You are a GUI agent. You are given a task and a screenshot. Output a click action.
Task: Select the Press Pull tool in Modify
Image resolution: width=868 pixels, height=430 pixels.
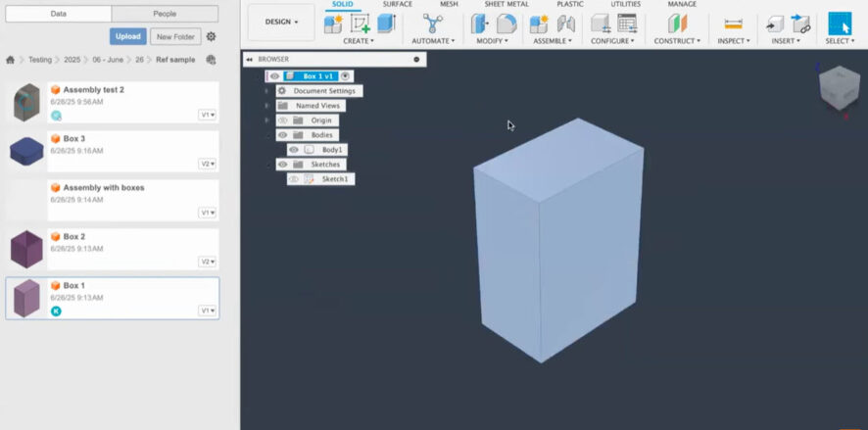click(x=479, y=24)
